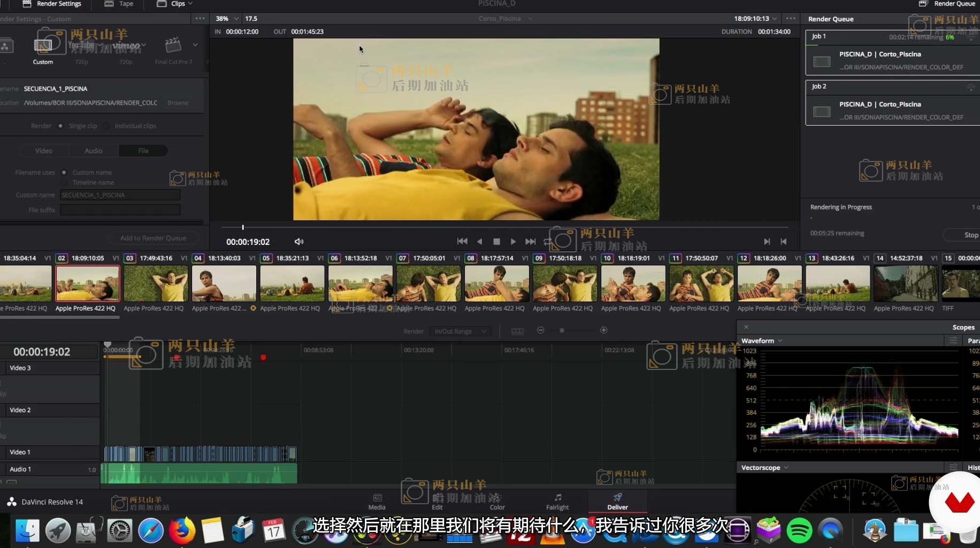Viewport: 980px width, 548px height.
Task: Jump to the first frame of the clip
Action: 462,242
